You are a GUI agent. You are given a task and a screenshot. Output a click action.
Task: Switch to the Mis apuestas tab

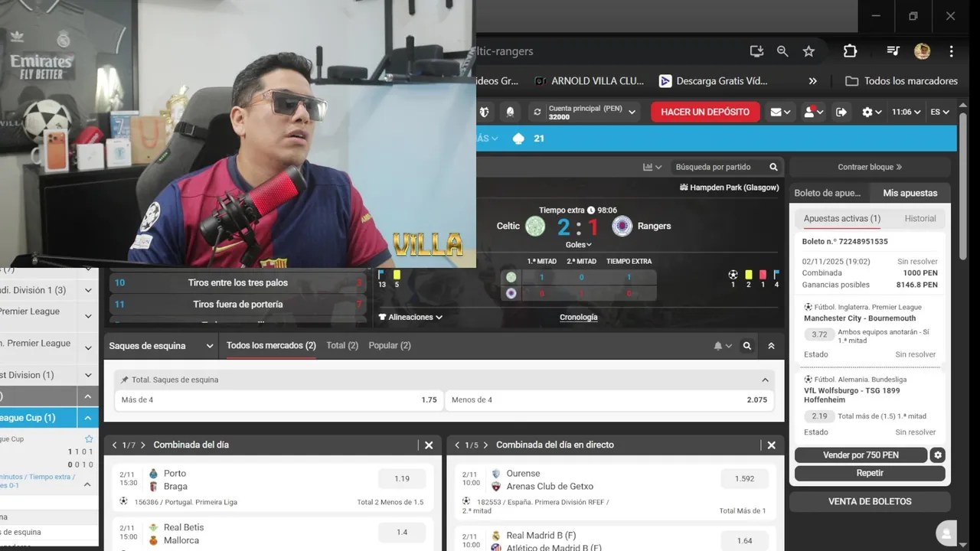click(x=910, y=193)
